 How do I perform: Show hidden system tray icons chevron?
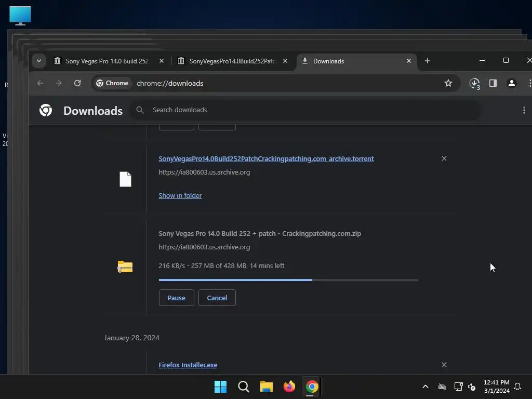point(425,387)
